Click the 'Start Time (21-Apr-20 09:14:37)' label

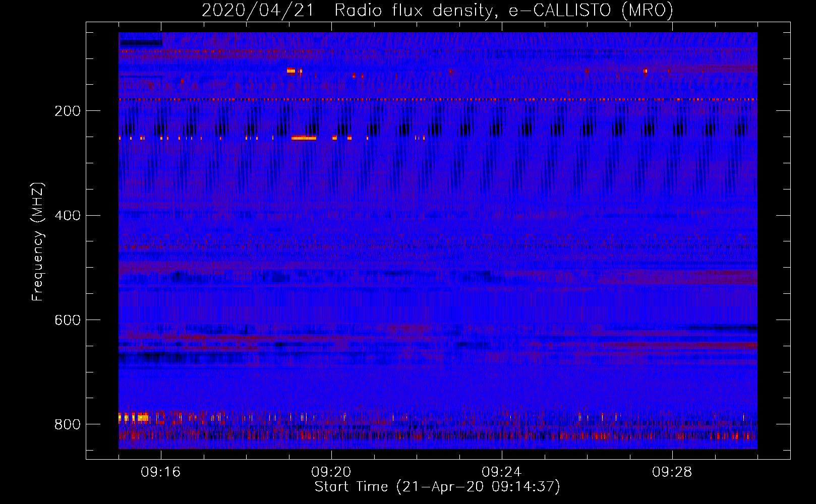tap(437, 487)
